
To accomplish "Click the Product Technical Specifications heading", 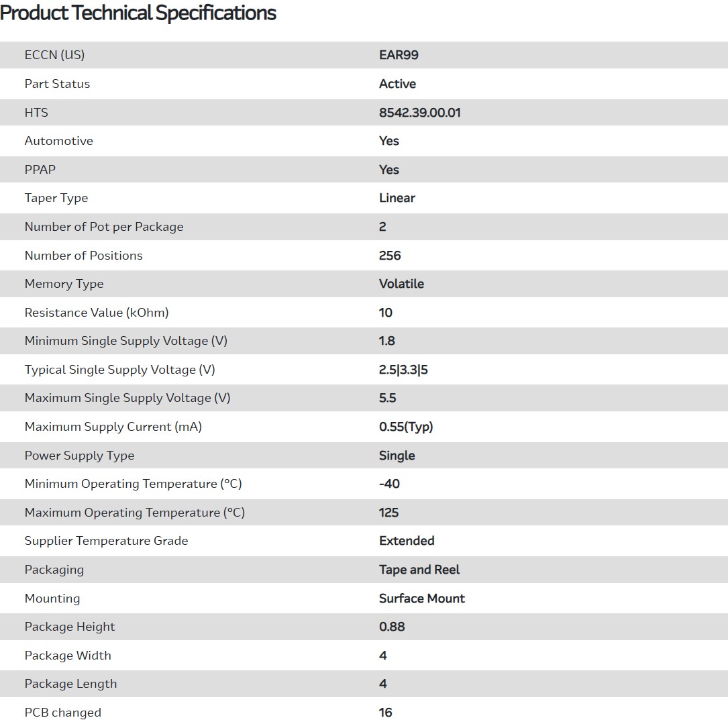I will pyautogui.click(x=138, y=13).
